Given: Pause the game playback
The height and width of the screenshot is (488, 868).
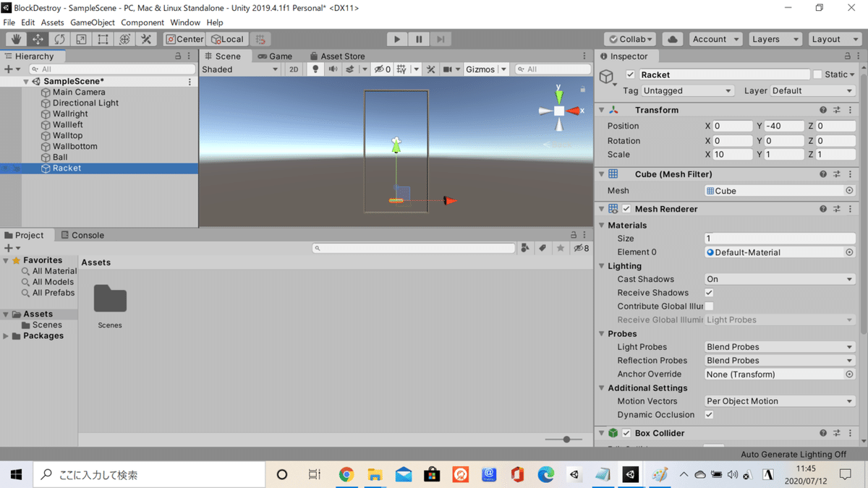Looking at the screenshot, I should point(418,39).
